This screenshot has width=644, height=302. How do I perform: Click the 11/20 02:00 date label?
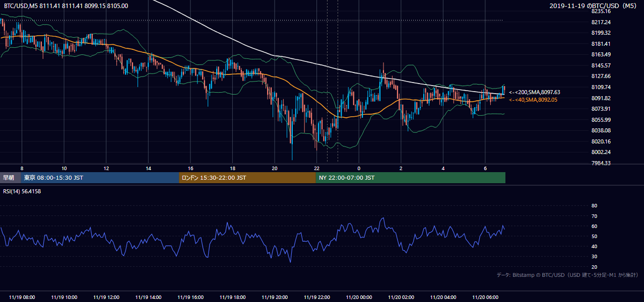(x=401, y=297)
